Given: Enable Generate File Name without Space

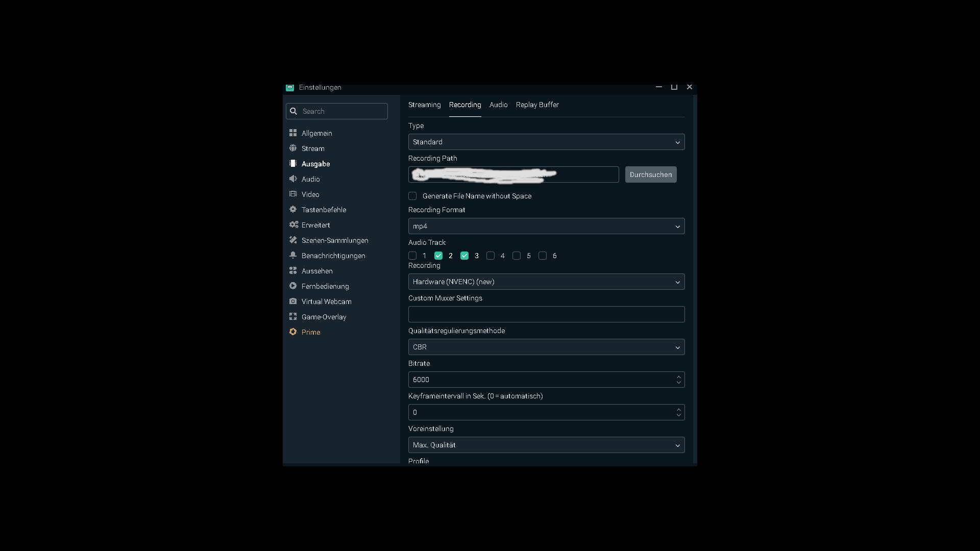Looking at the screenshot, I should [412, 196].
